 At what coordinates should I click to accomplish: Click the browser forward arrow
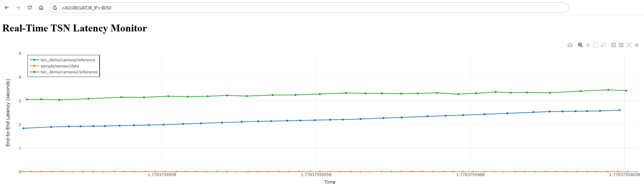tap(18, 8)
